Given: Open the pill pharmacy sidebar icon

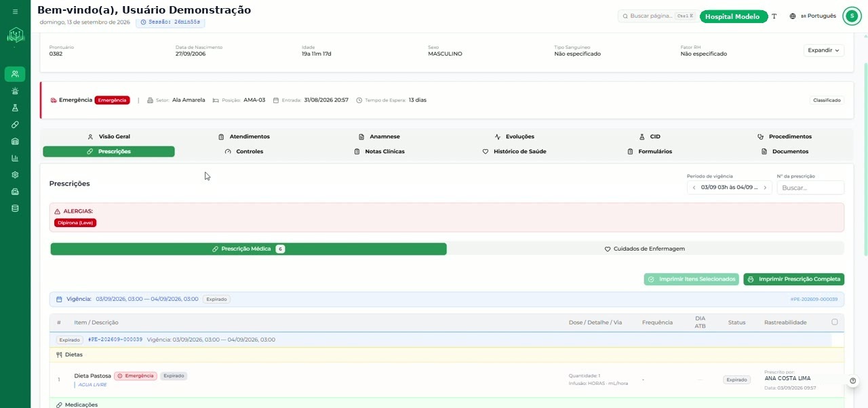Looking at the screenshot, I should pos(15,125).
